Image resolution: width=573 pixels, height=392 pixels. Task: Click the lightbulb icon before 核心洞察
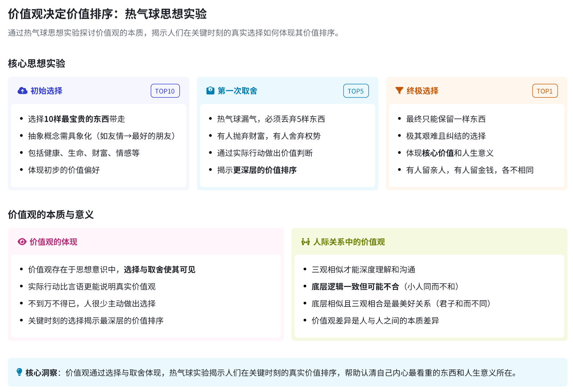(20, 372)
